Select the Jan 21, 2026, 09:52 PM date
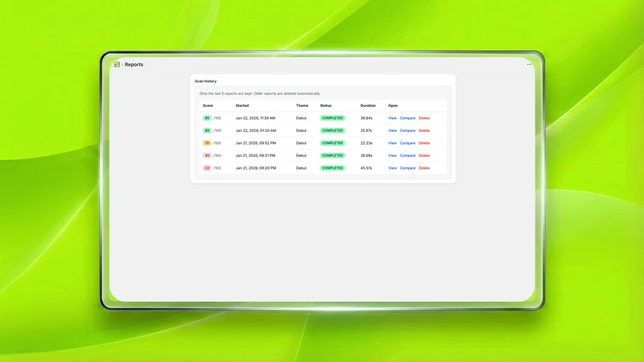The height and width of the screenshot is (362, 644). pyautogui.click(x=256, y=143)
